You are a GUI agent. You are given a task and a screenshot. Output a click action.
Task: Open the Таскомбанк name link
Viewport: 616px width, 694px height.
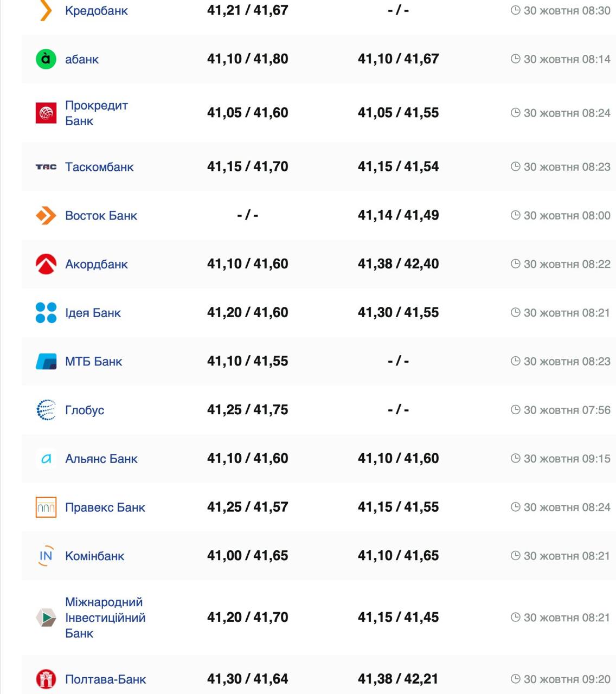pos(99,167)
